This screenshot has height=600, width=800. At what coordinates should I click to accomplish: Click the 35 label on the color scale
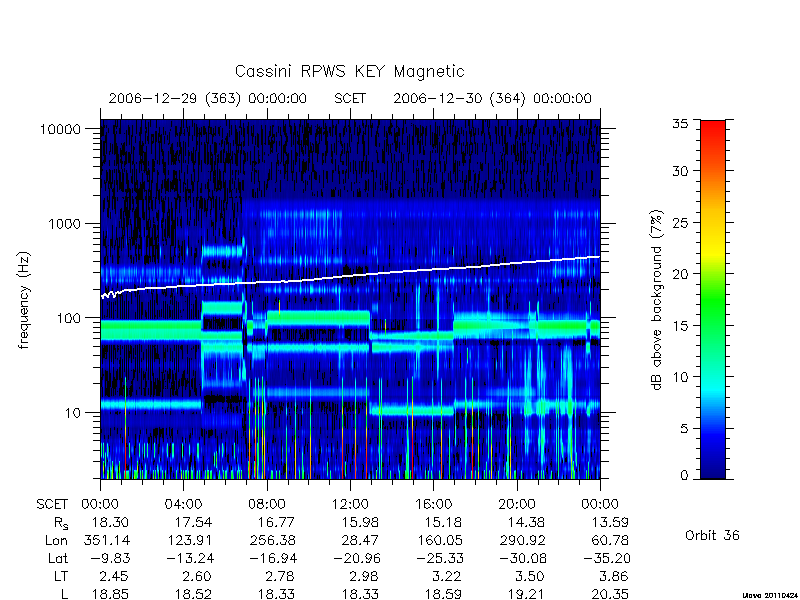click(x=680, y=124)
